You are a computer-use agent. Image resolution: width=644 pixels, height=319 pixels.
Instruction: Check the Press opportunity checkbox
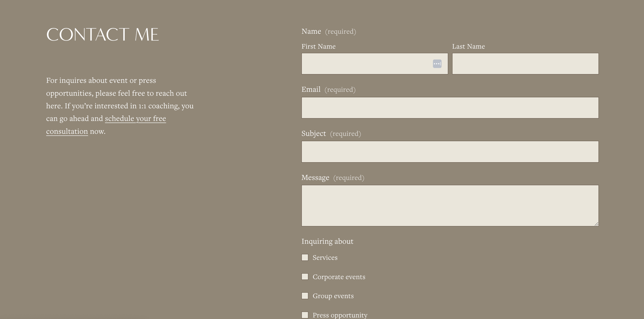[x=305, y=315]
